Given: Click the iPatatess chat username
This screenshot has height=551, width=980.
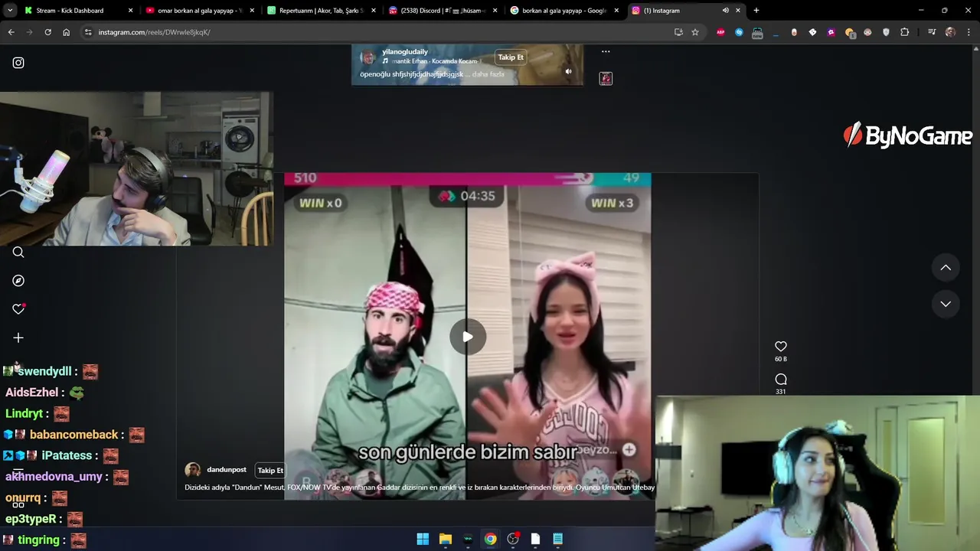Looking at the screenshot, I should 67,455.
